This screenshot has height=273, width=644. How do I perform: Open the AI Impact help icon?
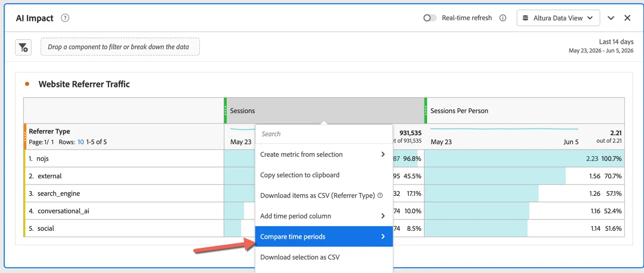(65, 18)
